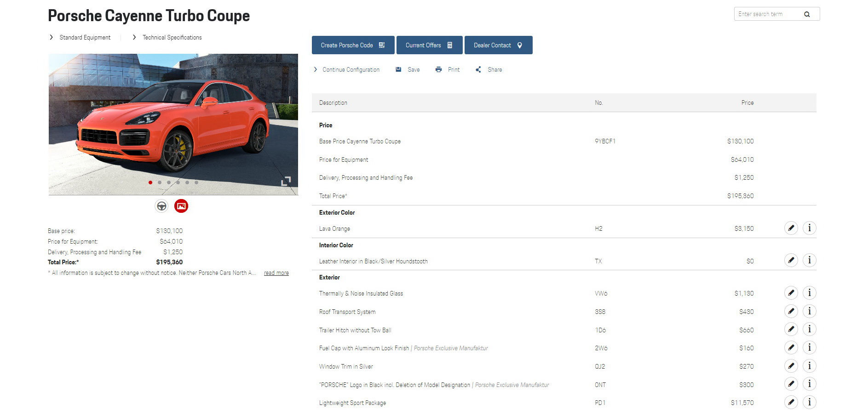
Task: Edit the Roof Transport System option
Action: coord(791,311)
